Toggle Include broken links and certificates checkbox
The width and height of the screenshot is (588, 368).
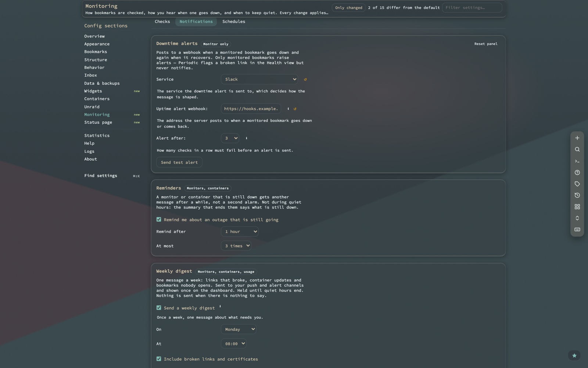tap(159, 359)
